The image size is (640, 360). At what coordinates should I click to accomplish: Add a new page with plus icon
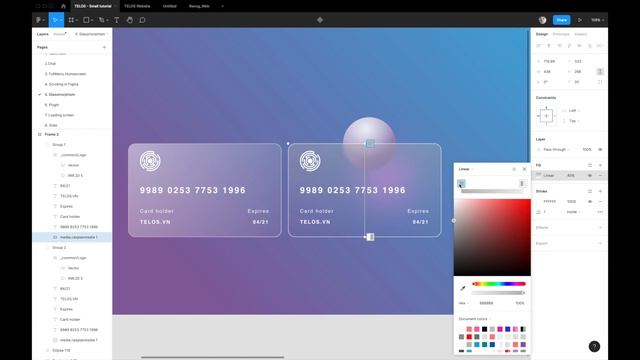pyautogui.click(x=104, y=47)
